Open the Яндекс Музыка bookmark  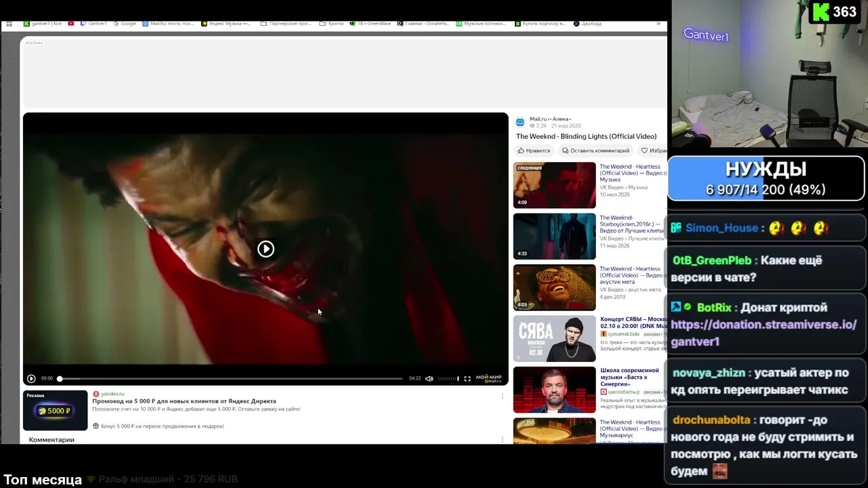point(226,24)
